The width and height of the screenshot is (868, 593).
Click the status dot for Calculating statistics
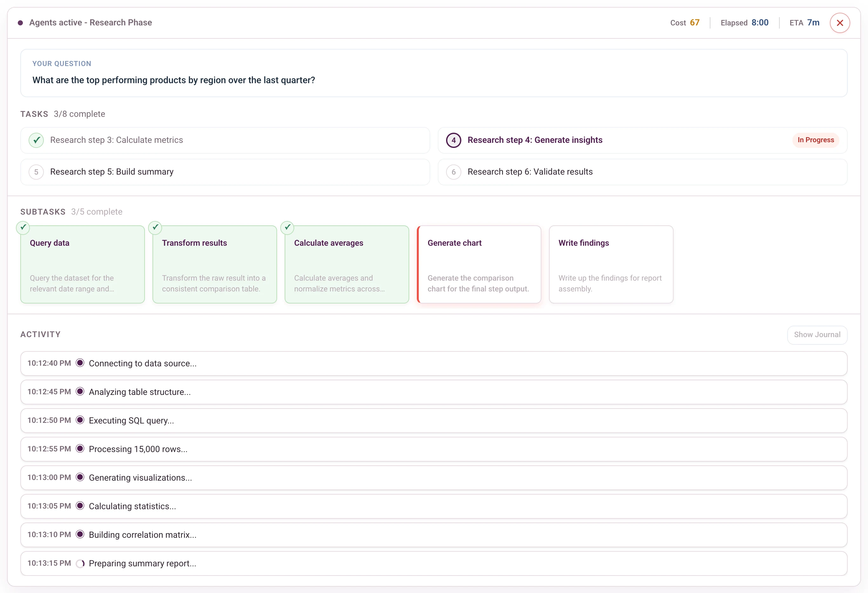[x=80, y=506]
